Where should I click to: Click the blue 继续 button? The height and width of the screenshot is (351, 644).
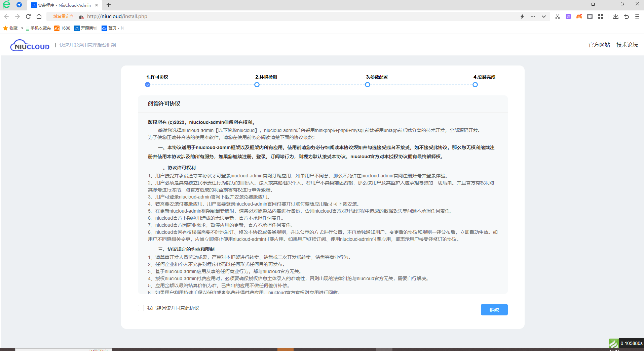[494, 310]
